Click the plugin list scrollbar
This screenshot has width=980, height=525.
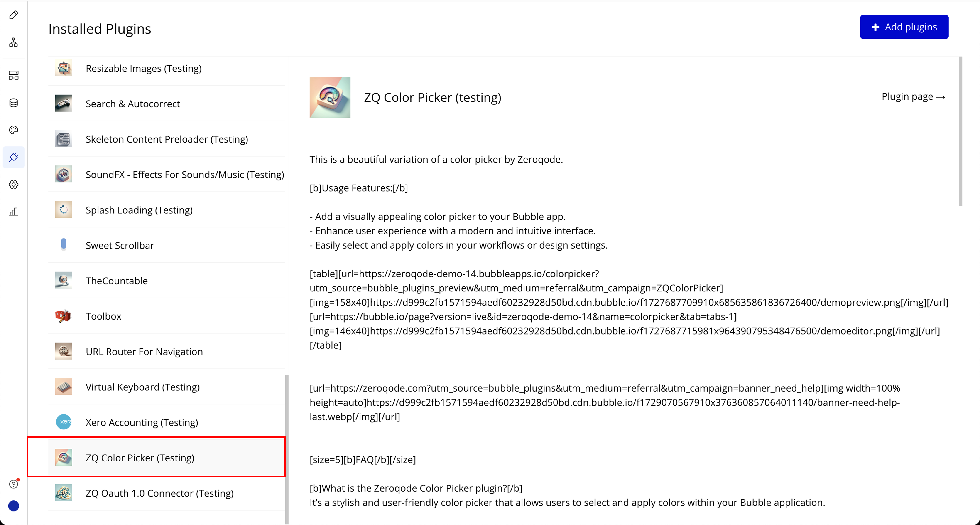[x=287, y=449]
